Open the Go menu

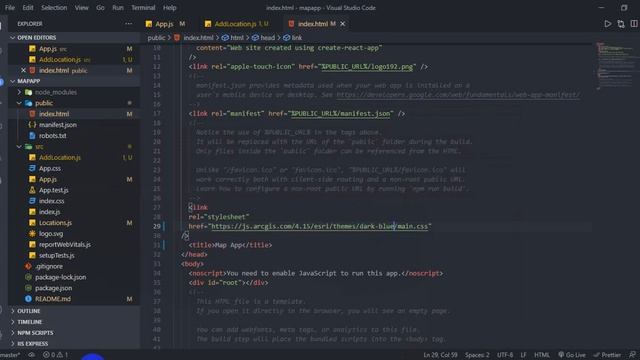point(100,8)
